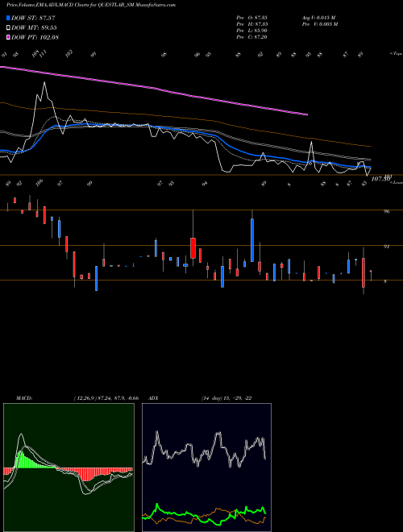Click the 'MACD:' panel label
This screenshot has height=532, width=403.
point(24,398)
